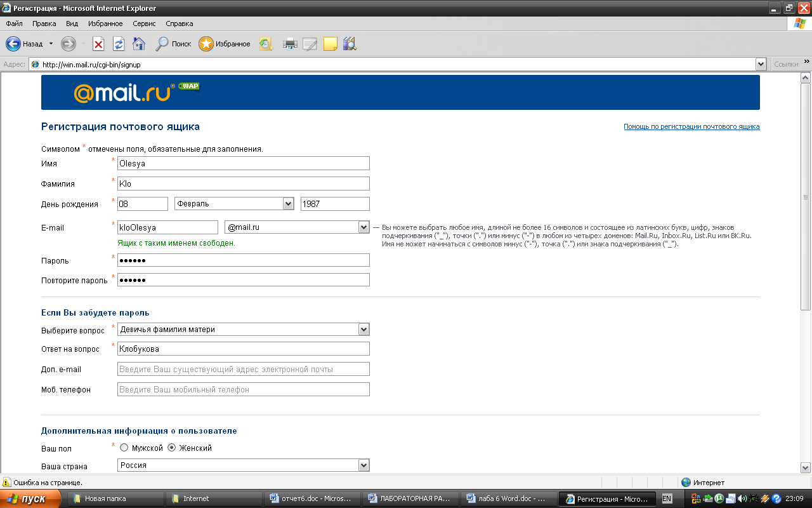812x508 pixels.
Task: Print the page with printer icon
Action: click(290, 44)
